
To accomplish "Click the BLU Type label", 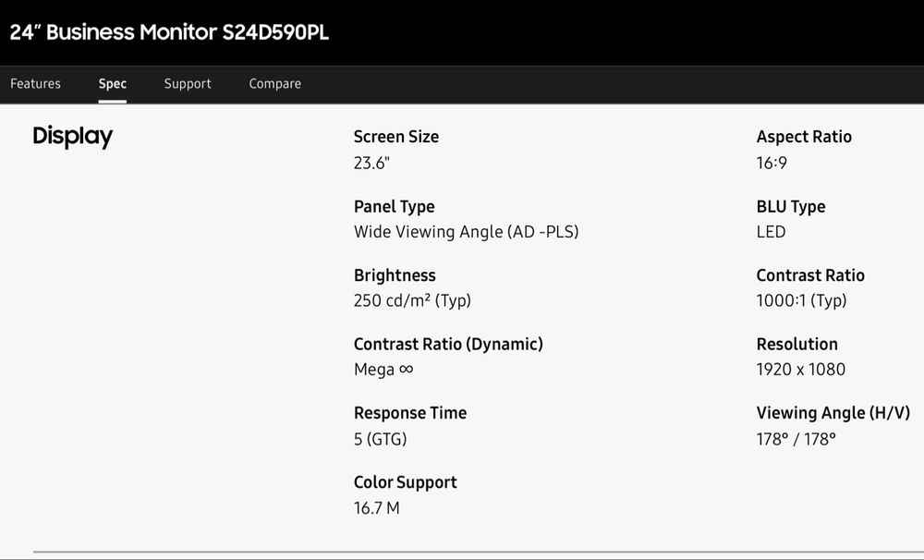I will point(791,207).
